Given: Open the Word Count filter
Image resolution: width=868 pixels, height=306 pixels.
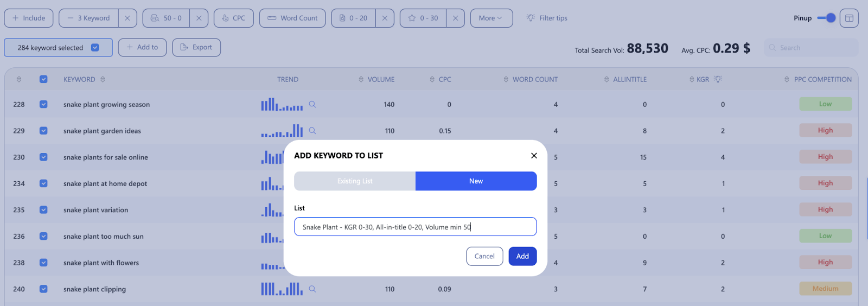Looking at the screenshot, I should click(292, 18).
